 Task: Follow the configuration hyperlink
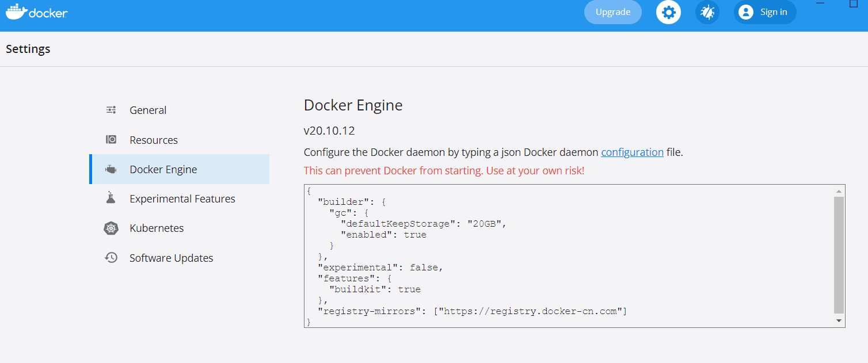(x=633, y=152)
